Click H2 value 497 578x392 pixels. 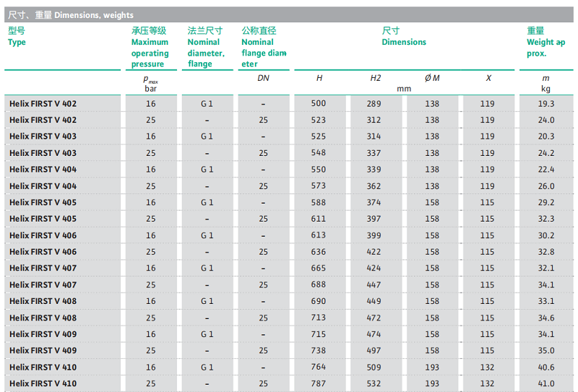coord(374,351)
